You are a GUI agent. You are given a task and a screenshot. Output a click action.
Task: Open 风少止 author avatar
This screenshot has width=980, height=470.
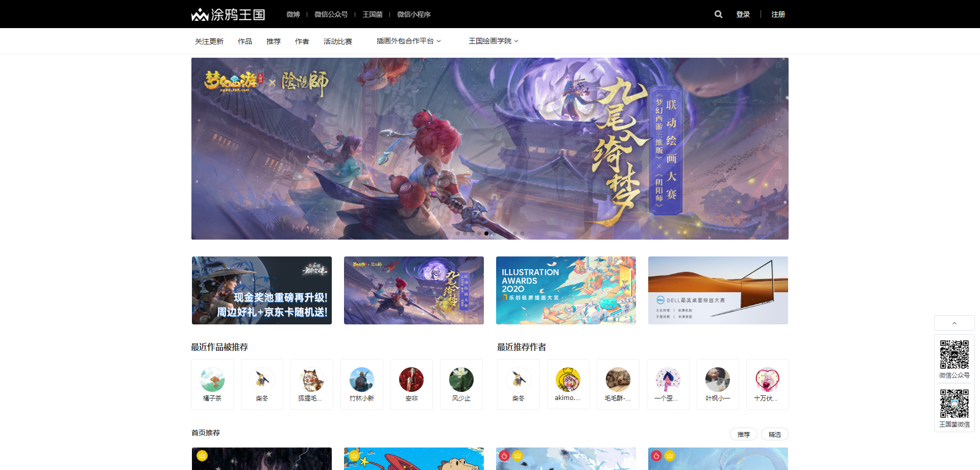(x=461, y=380)
